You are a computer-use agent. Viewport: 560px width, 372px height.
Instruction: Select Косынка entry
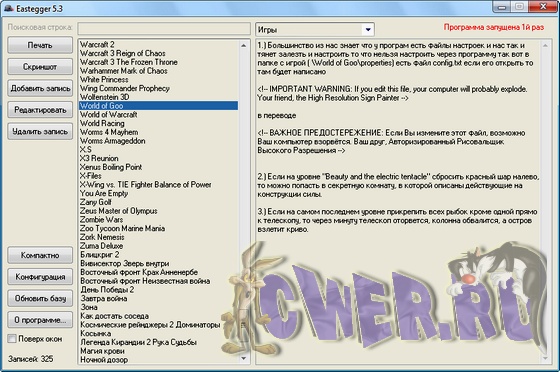(158, 333)
